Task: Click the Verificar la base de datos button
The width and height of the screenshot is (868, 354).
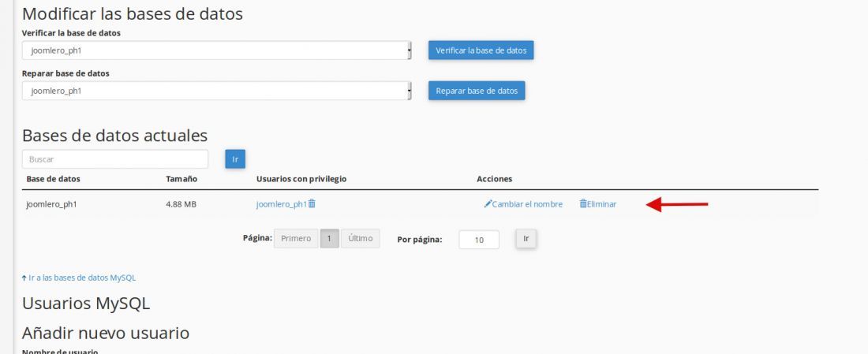Action: click(481, 50)
